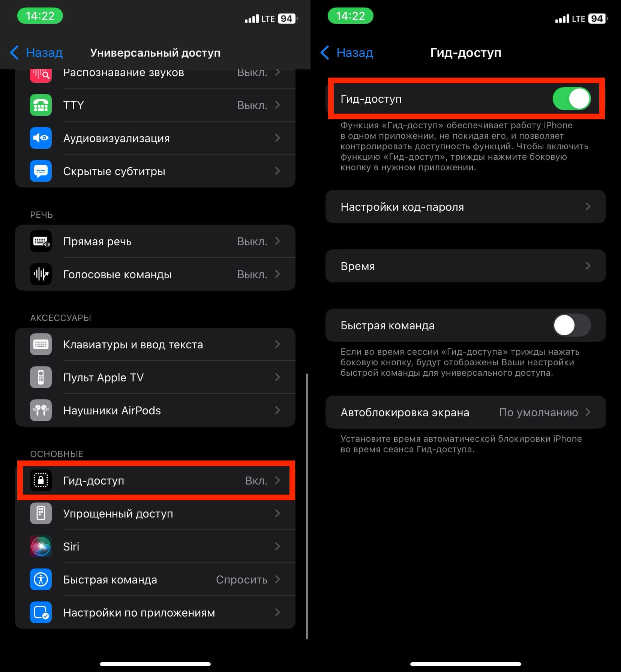Open Настройки код-пароля chevron
The height and width of the screenshot is (672, 621).
point(588,207)
